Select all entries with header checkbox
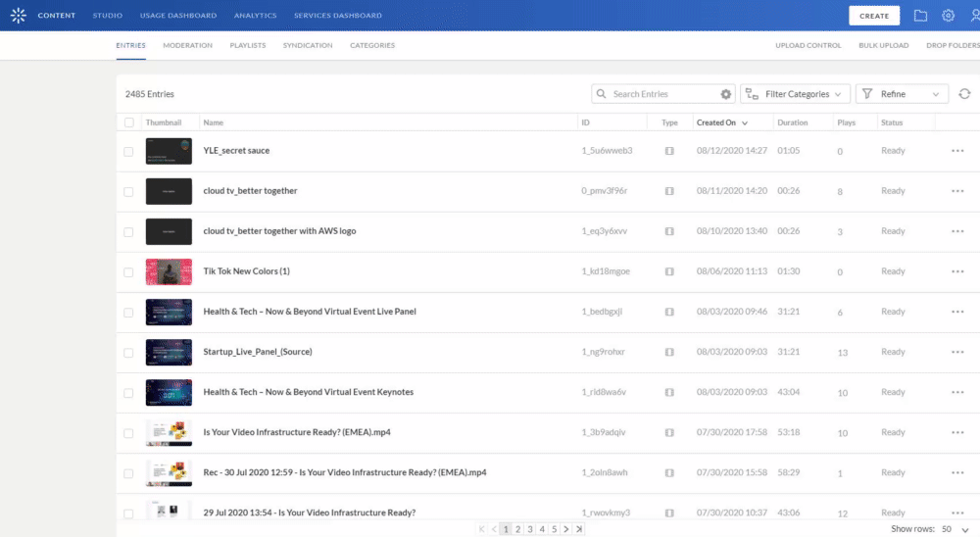This screenshot has width=980, height=537. coord(129,122)
